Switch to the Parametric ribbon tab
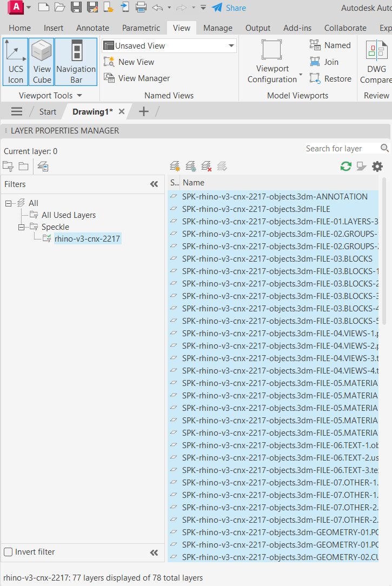 141,28
